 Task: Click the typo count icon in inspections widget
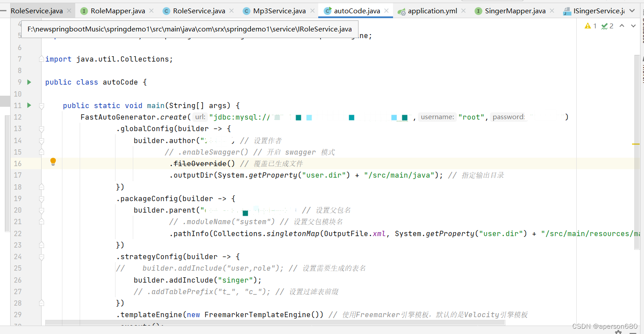(605, 26)
